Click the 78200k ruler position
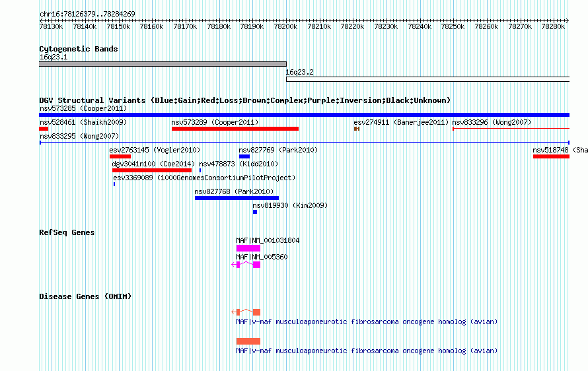Image resolution: width=588 pixels, height=371 pixels. (x=286, y=26)
